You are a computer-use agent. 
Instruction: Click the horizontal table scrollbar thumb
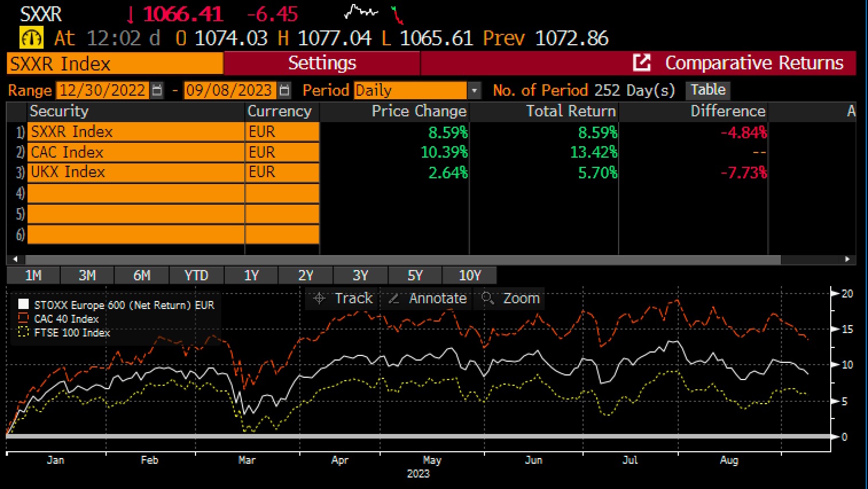[x=404, y=259]
